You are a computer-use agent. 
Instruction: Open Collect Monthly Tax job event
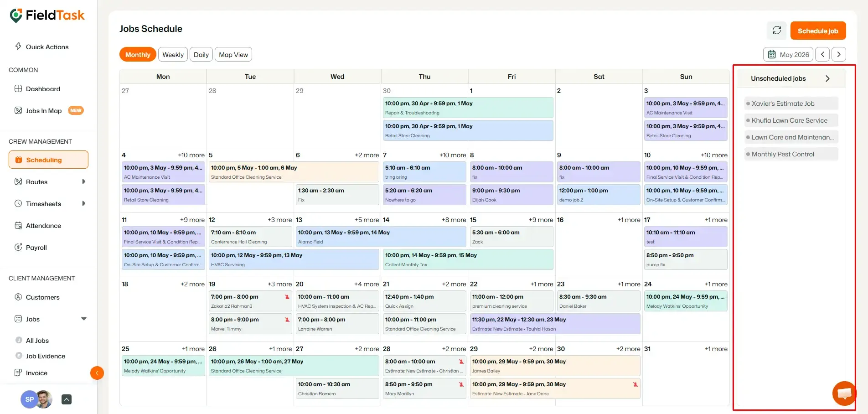468,259
